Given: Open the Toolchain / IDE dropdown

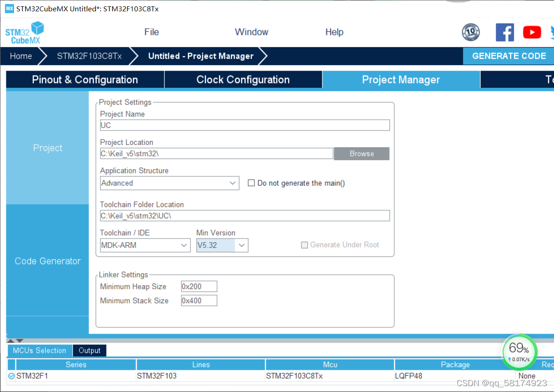Looking at the screenshot, I should pos(145,245).
